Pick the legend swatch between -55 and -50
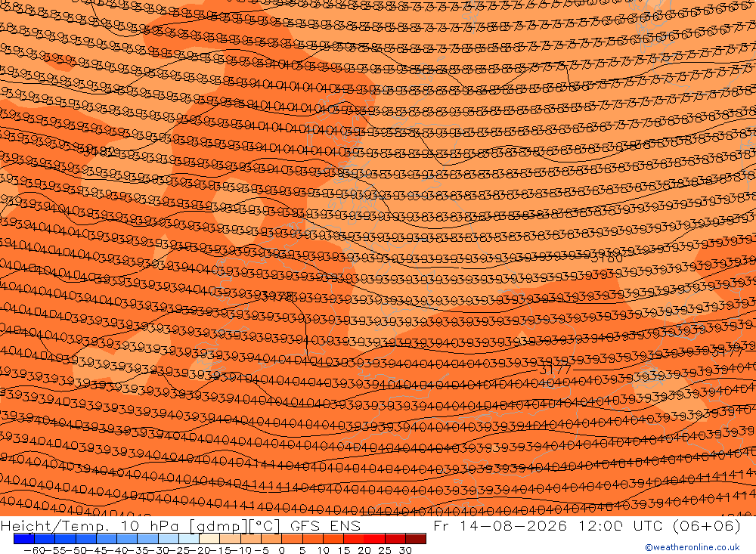Viewport: 756px width, 554px height. pos(65,539)
